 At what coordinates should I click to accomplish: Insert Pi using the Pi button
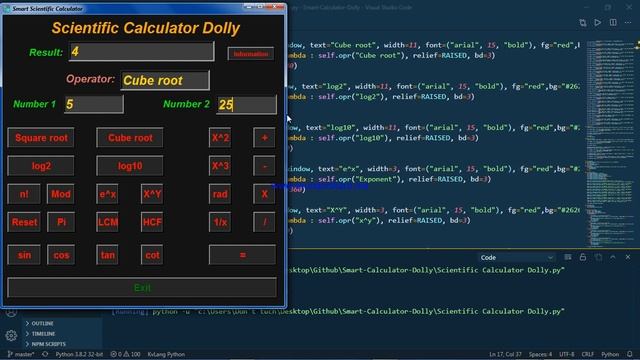coord(61,222)
